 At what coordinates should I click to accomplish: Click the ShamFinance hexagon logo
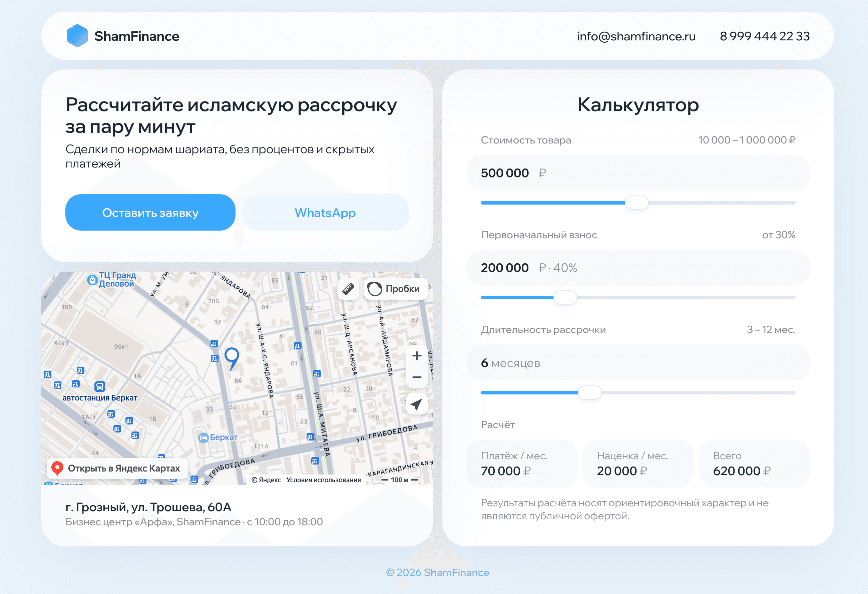point(77,35)
